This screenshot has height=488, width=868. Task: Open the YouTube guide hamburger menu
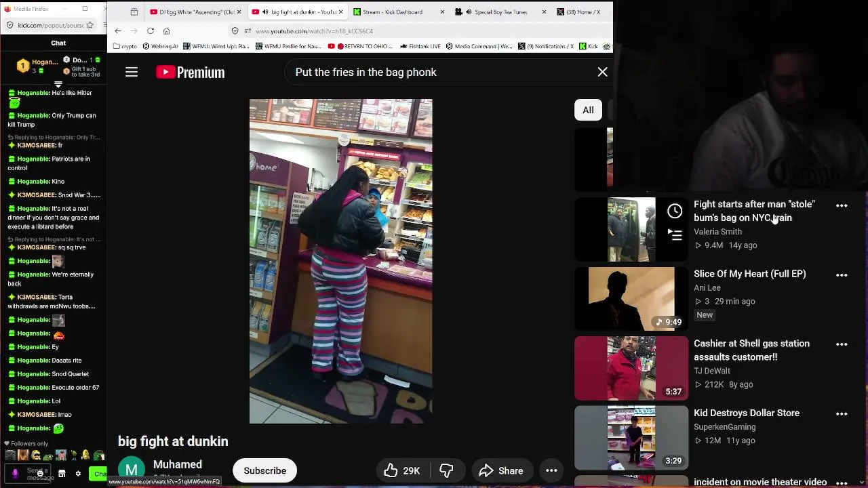pos(132,73)
